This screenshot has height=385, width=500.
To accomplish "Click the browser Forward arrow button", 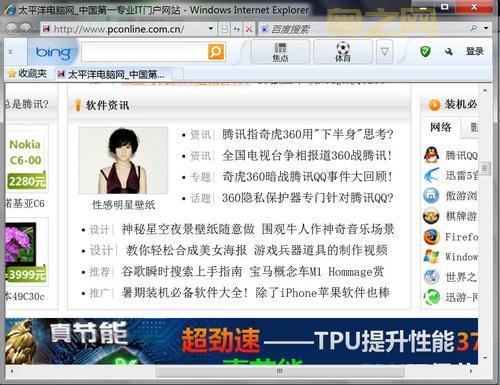I will point(25,28).
